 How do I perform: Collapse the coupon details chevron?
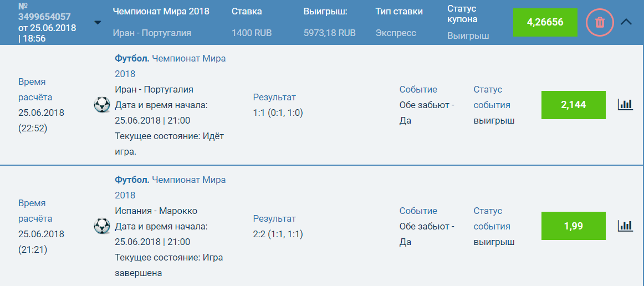[626, 22]
